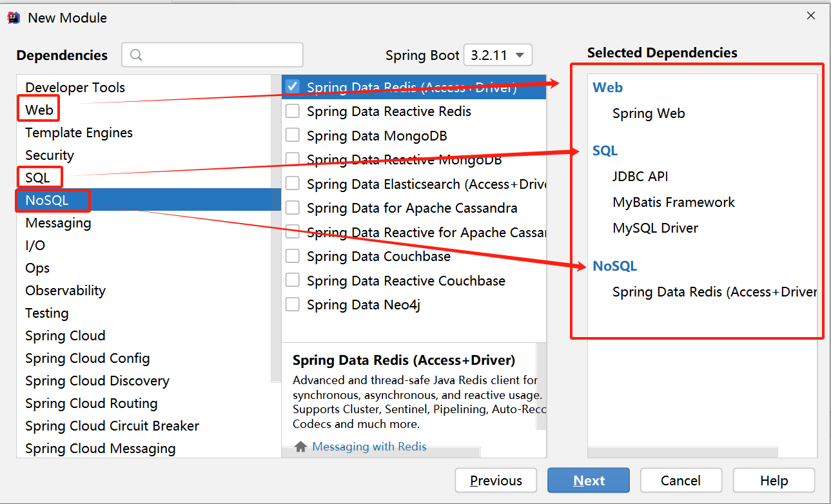Viewport: 831px width, 504px height.
Task: Click the SQL heading in Selected Dependencies
Action: (x=605, y=151)
